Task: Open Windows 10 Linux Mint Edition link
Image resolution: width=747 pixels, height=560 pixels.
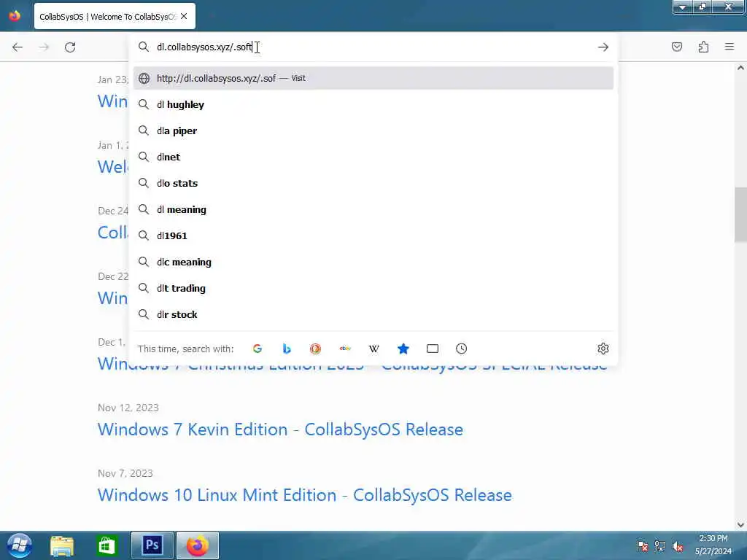Action: click(x=304, y=495)
